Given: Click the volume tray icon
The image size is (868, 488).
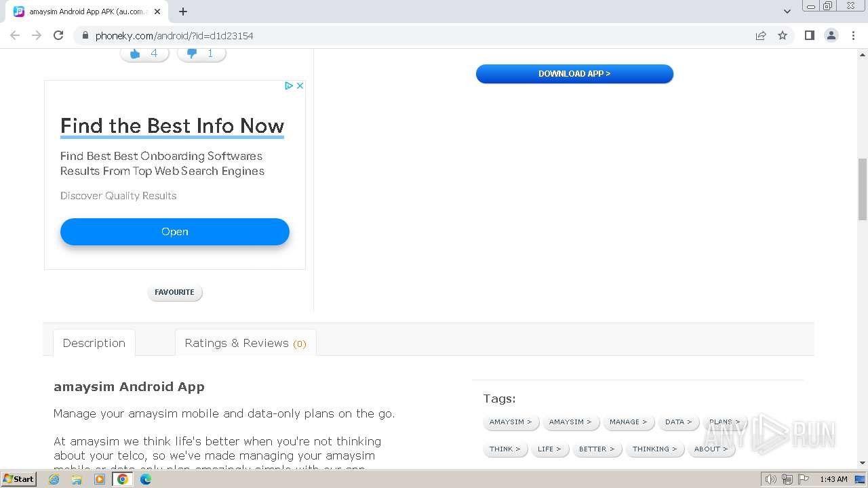Looking at the screenshot, I should click(771, 479).
